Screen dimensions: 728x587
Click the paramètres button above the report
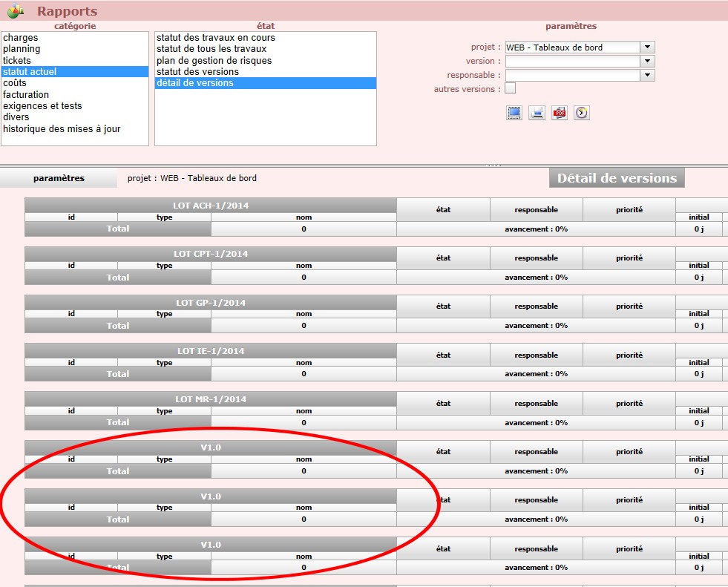[x=59, y=178]
